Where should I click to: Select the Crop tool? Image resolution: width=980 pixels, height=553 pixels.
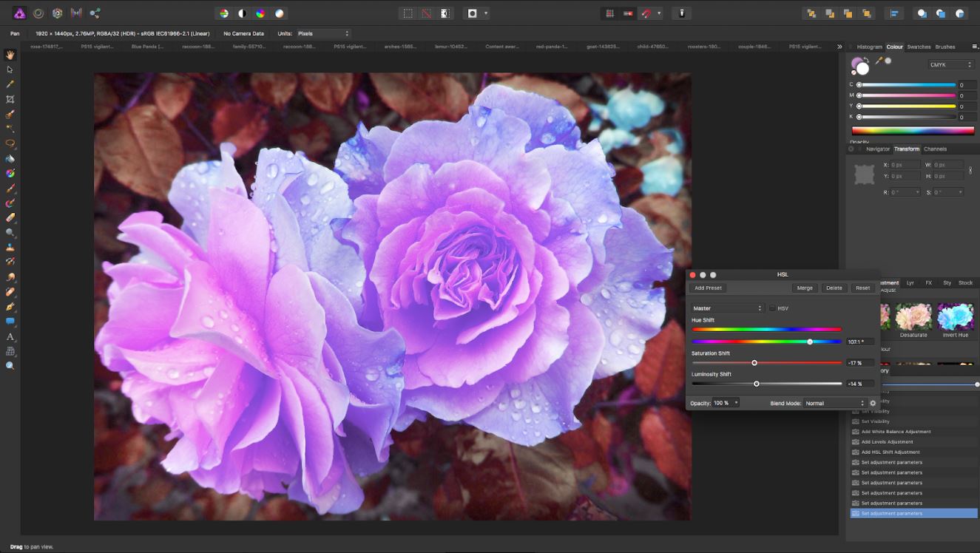(x=10, y=99)
